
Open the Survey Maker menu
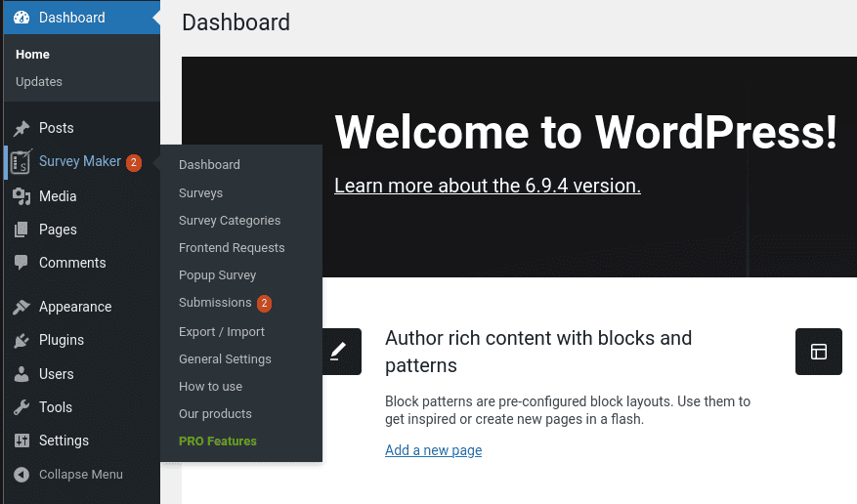82,161
